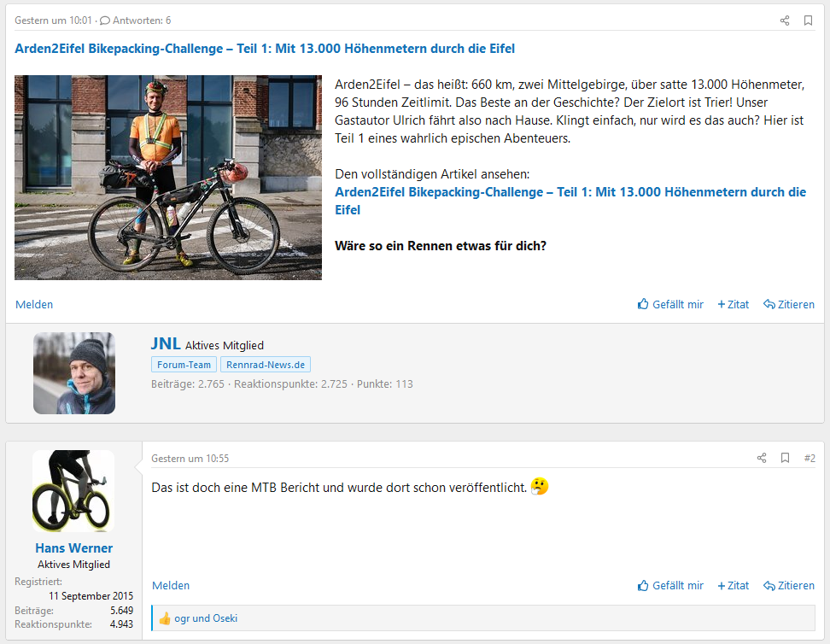Open the Arden2Eifel thread title link

pyautogui.click(x=265, y=49)
